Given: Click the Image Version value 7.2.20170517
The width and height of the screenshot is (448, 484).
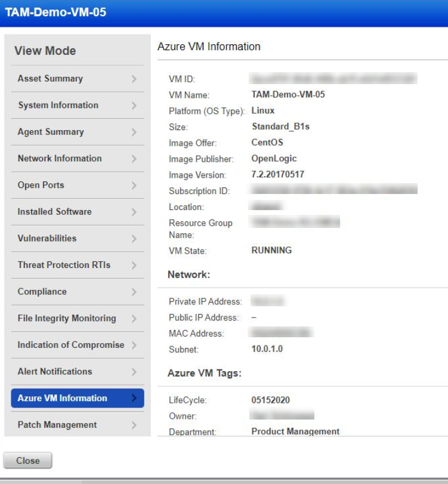Looking at the screenshot, I should click(277, 174).
